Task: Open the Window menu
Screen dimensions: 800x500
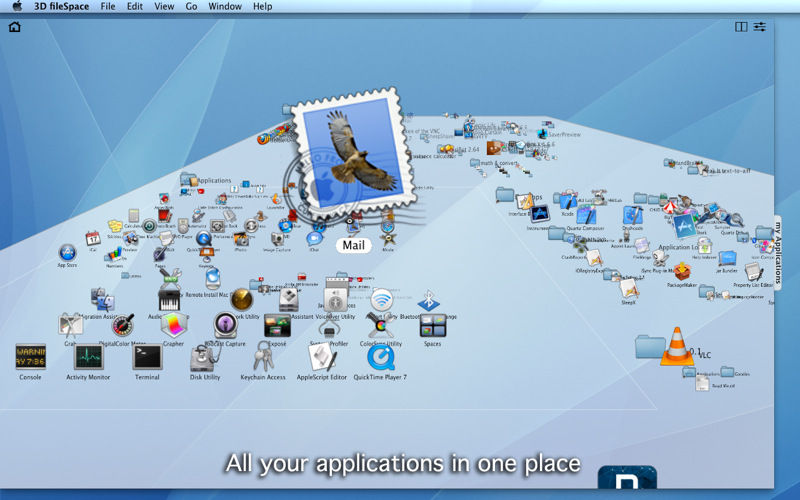Action: 225,7
